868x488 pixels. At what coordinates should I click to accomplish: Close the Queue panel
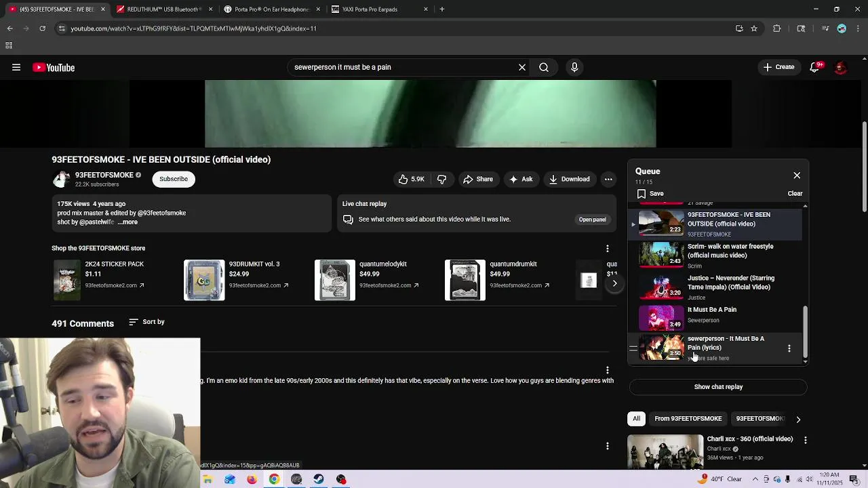click(x=797, y=176)
